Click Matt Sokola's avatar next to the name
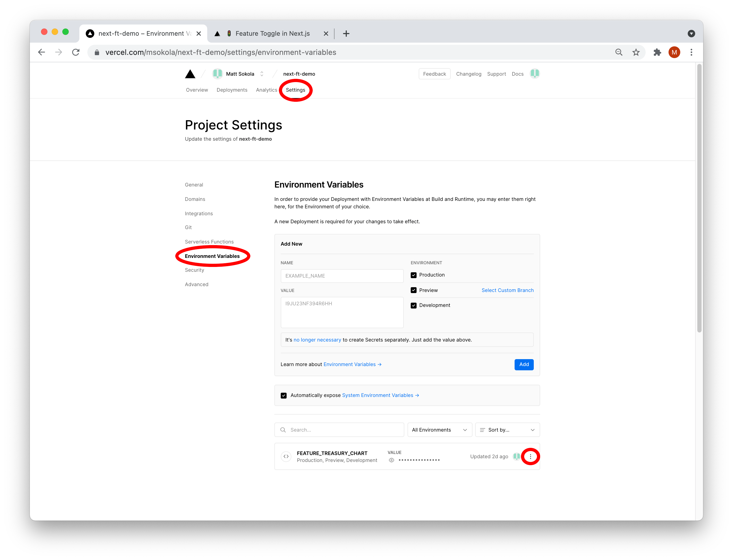733x560 pixels. coord(218,74)
